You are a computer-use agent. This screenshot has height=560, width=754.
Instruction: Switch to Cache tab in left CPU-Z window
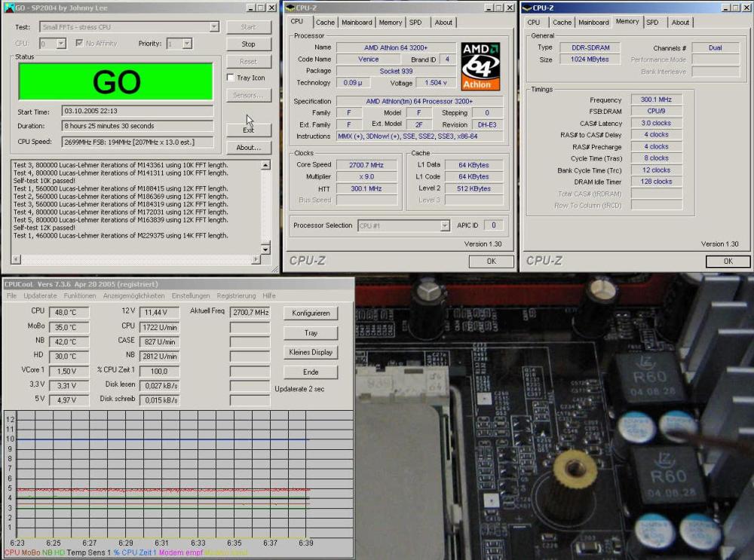click(325, 23)
